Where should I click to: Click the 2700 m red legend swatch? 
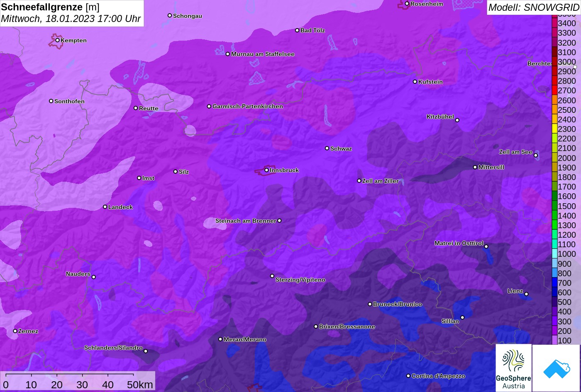click(554, 90)
